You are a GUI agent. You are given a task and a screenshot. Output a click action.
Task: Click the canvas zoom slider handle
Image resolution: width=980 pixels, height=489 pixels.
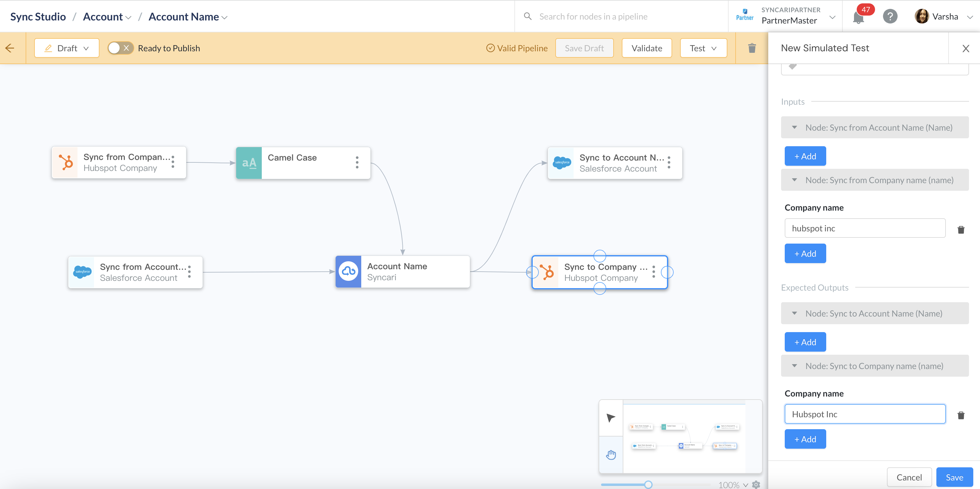[x=648, y=484]
